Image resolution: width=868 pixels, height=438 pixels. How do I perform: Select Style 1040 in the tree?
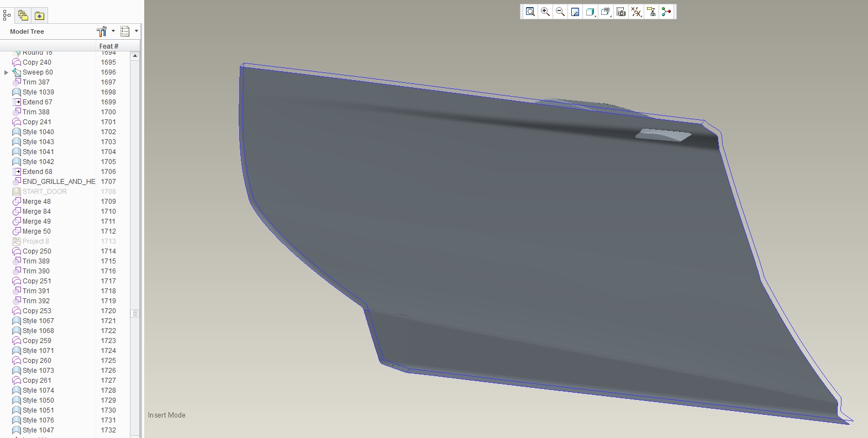tap(38, 132)
